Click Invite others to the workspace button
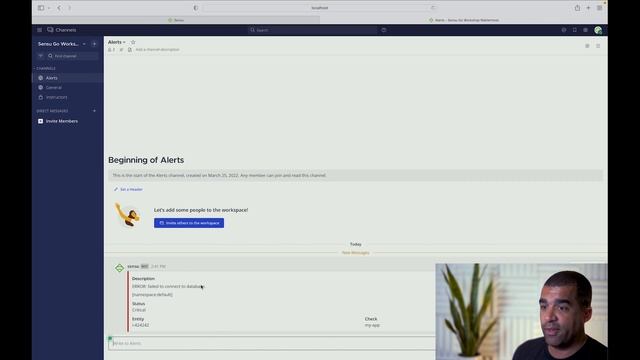Viewport: 640px width, 360px height. click(x=189, y=223)
